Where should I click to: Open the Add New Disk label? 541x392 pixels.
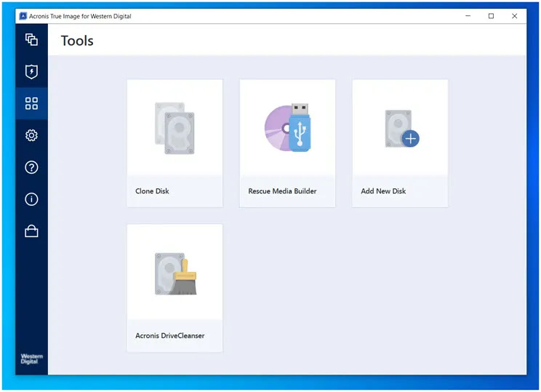(x=383, y=191)
